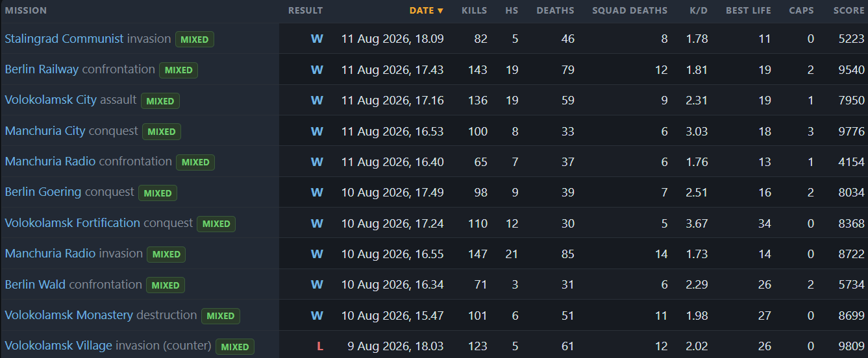The width and height of the screenshot is (868, 358).
Task: Click the L result of Volokolamsk Village
Action: pyautogui.click(x=319, y=346)
